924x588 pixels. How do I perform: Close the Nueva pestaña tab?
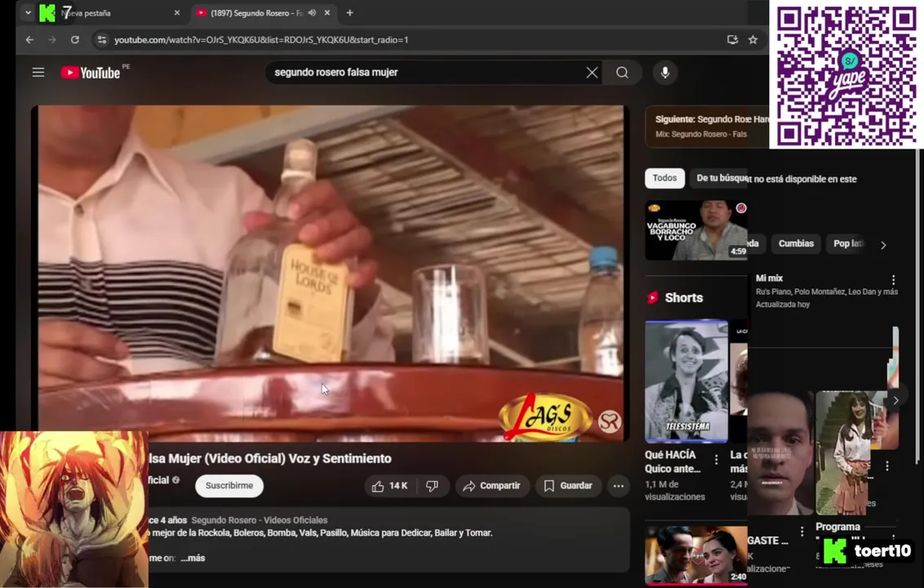(x=177, y=12)
